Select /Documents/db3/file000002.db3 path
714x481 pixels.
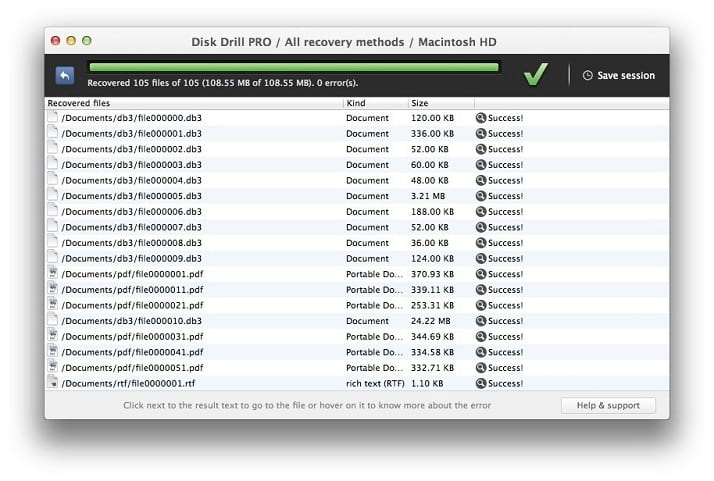132,149
